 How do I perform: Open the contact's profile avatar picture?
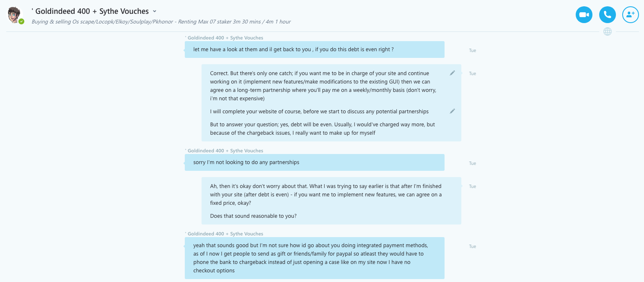click(14, 15)
